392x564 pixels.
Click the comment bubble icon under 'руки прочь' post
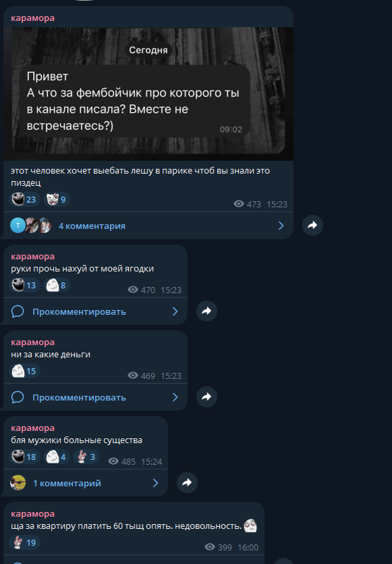pos(18,311)
